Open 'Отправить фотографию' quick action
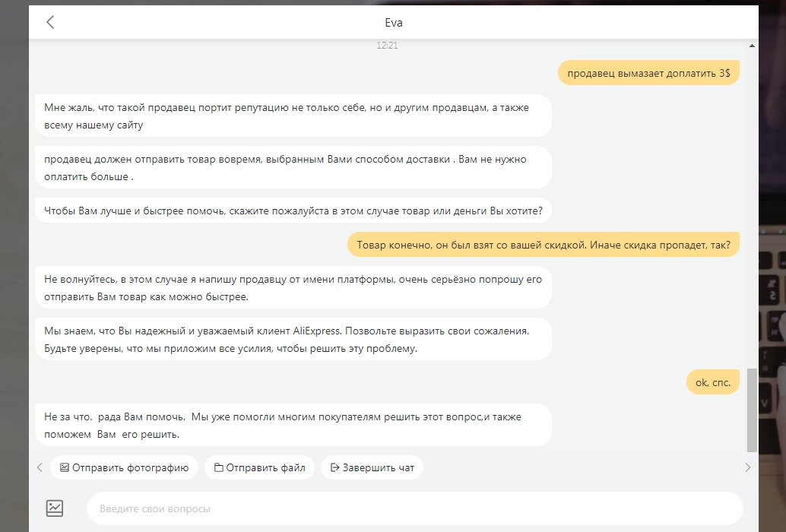The image size is (786, 532). point(125,467)
